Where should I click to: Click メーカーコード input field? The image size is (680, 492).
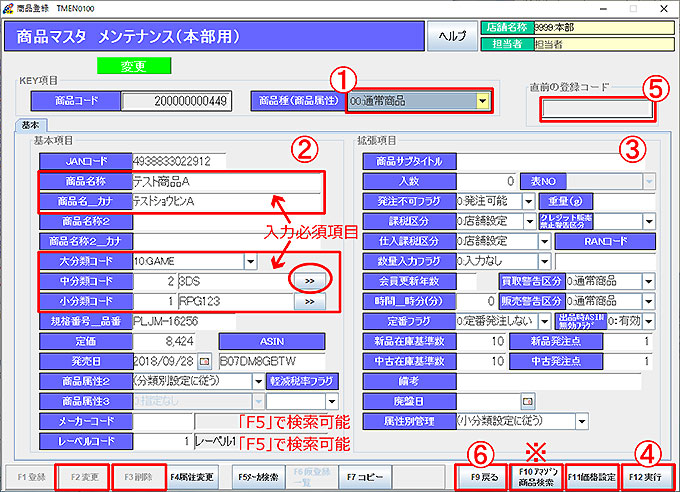(163, 421)
